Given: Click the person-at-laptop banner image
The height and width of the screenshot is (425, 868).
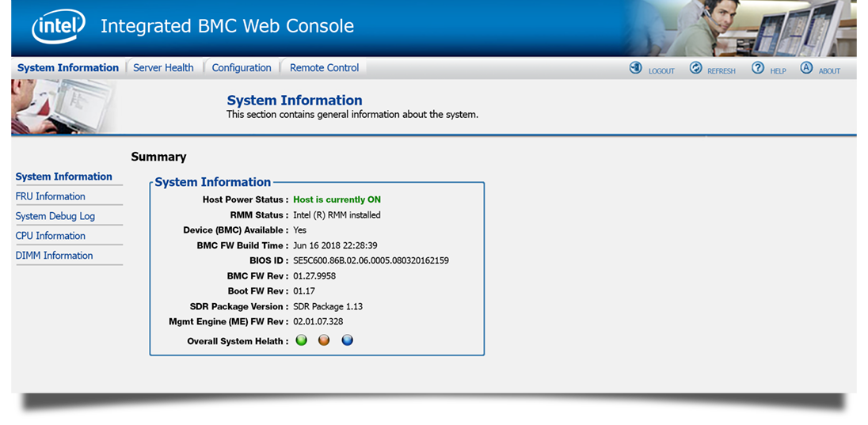Looking at the screenshot, I should 64,106.
